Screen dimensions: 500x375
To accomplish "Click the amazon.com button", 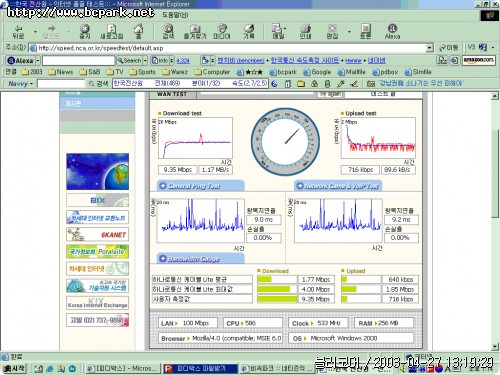I will point(478,60).
